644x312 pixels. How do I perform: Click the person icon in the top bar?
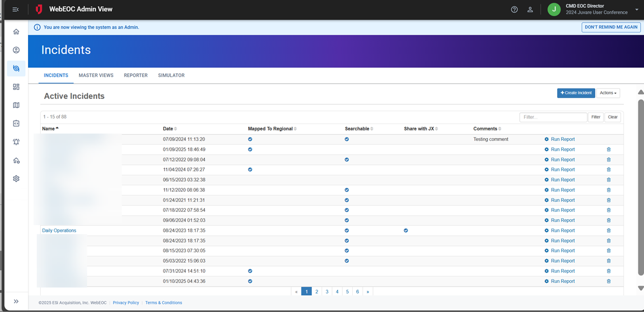pos(530,10)
